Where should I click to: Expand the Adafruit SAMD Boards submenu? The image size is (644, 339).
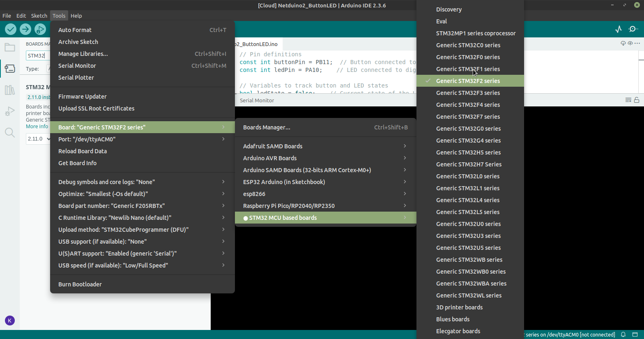[326, 146]
